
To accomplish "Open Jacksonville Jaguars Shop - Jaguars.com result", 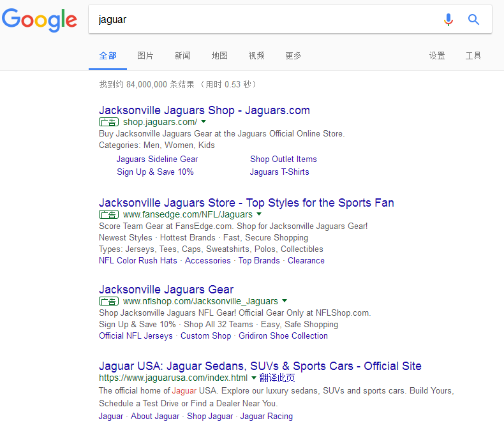I will tap(204, 110).
